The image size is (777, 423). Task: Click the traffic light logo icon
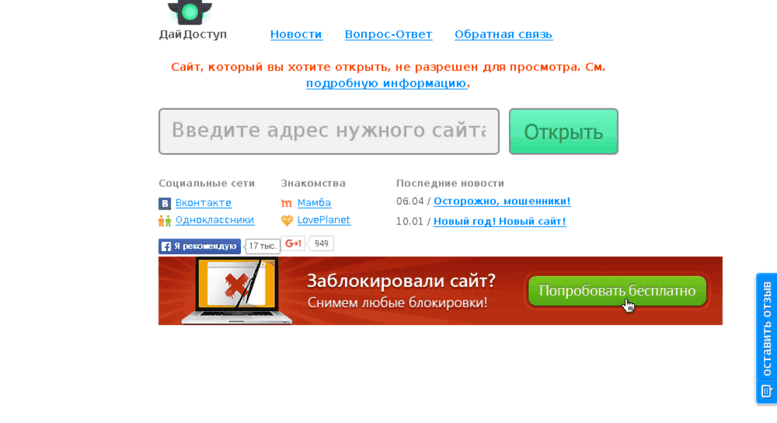[189, 11]
